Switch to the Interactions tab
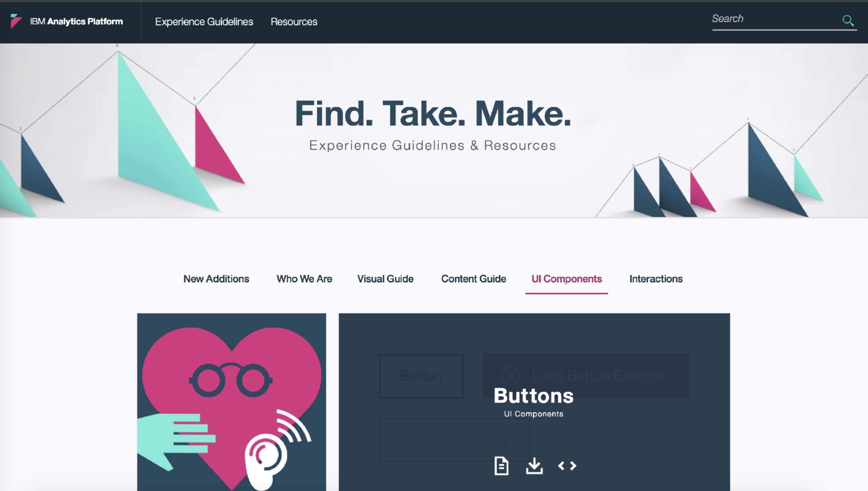Screen dimensions: 868x491 tap(656, 279)
